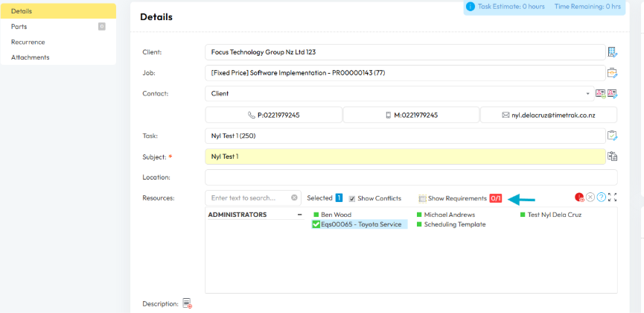
Task: Enable the Show Requirements checkbox
Action: [x=422, y=199]
